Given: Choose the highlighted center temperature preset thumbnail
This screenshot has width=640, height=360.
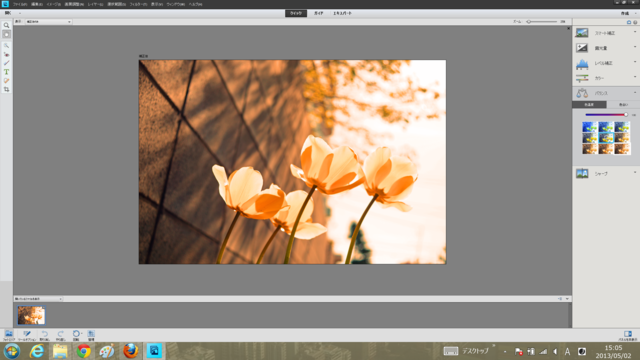Looking at the screenshot, I should [x=606, y=138].
